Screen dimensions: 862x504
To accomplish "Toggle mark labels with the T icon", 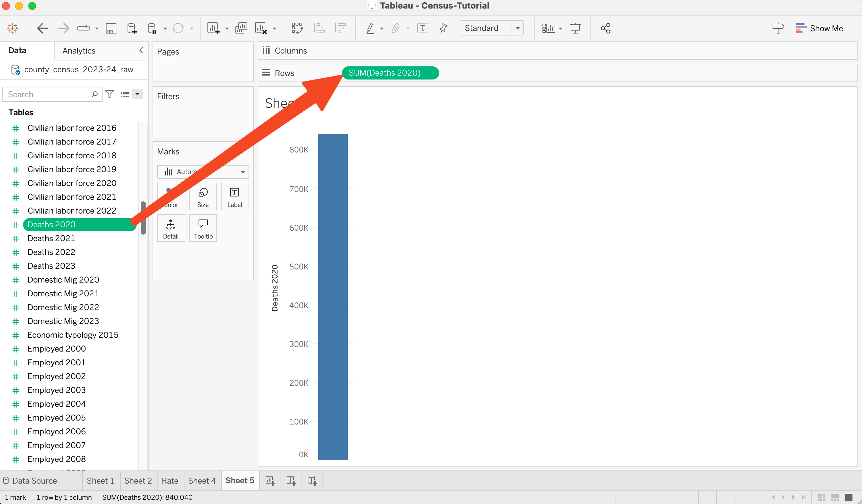I will (x=423, y=28).
